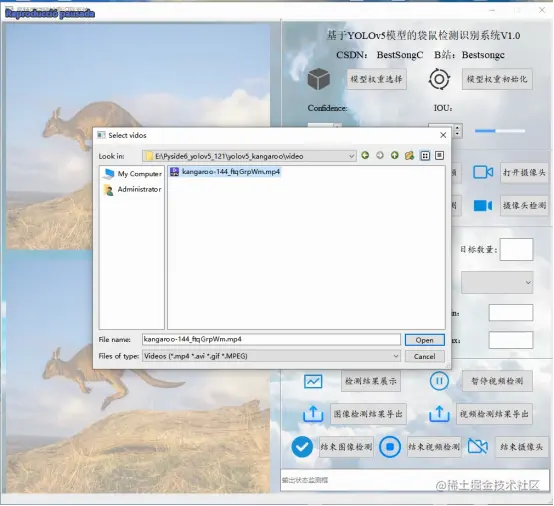Click the blue checkmark circle icon
Screen dimensions: 554x506
(302, 447)
